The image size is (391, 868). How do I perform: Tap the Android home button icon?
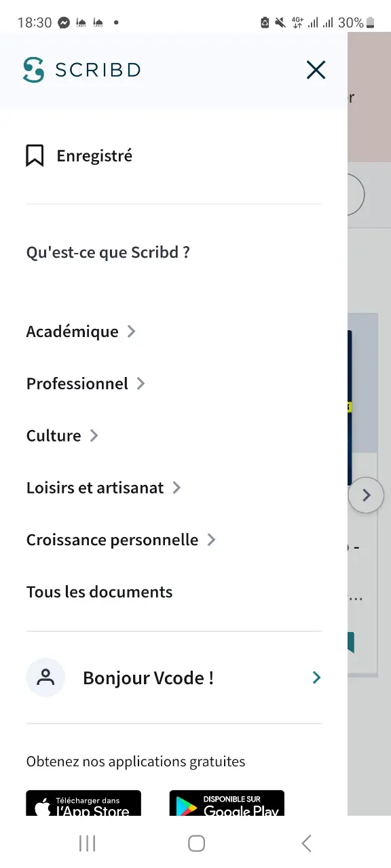pyautogui.click(x=196, y=843)
